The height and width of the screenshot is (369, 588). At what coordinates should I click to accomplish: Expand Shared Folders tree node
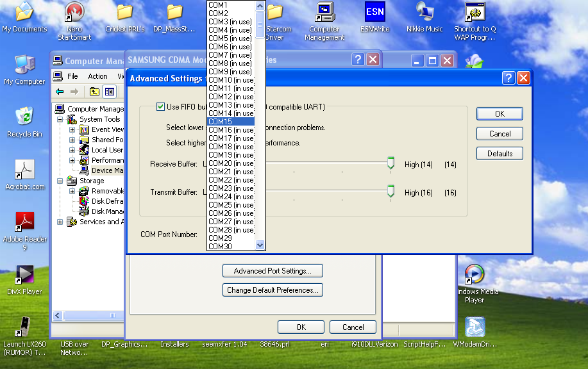(72, 140)
